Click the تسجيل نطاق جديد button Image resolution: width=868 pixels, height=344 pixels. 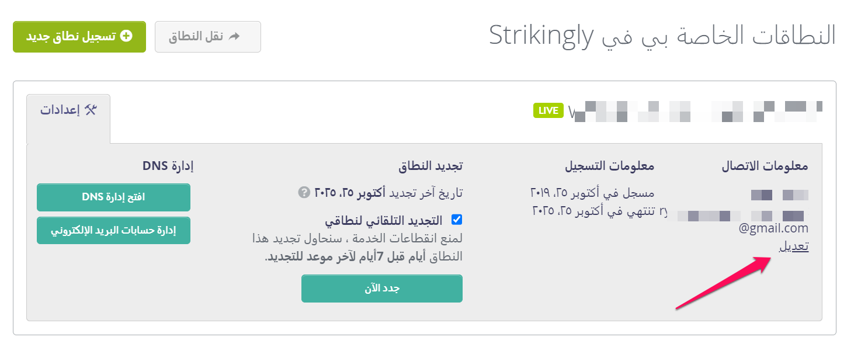click(79, 36)
